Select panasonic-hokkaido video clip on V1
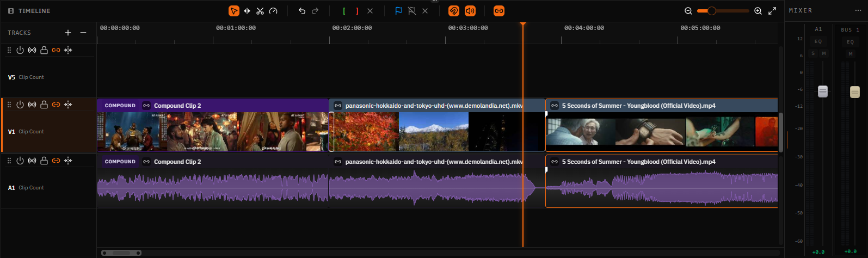868x258 pixels. pyautogui.click(x=437, y=125)
